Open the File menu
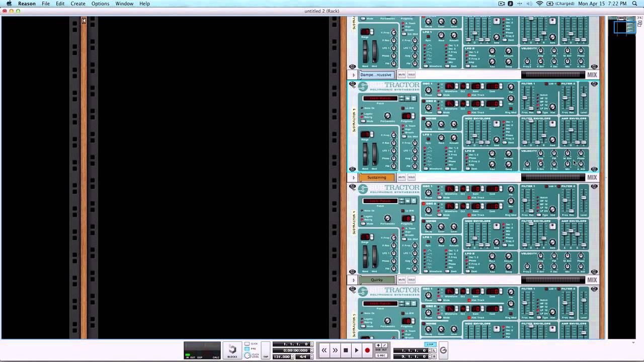The image size is (644, 362). pos(46,4)
